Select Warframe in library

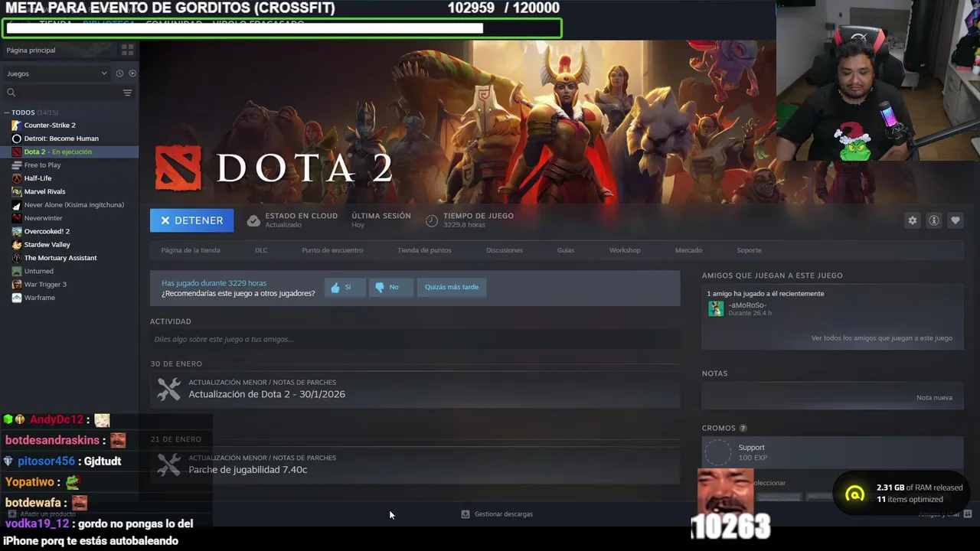point(39,298)
